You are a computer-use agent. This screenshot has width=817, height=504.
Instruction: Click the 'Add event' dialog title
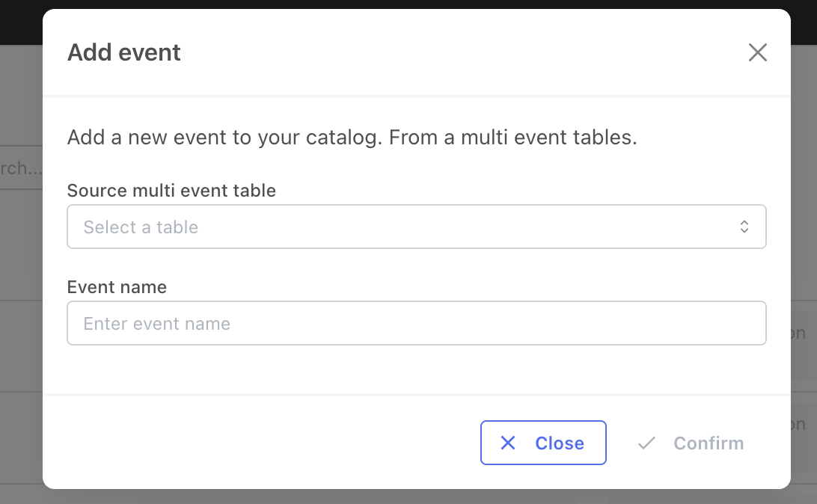tap(124, 52)
